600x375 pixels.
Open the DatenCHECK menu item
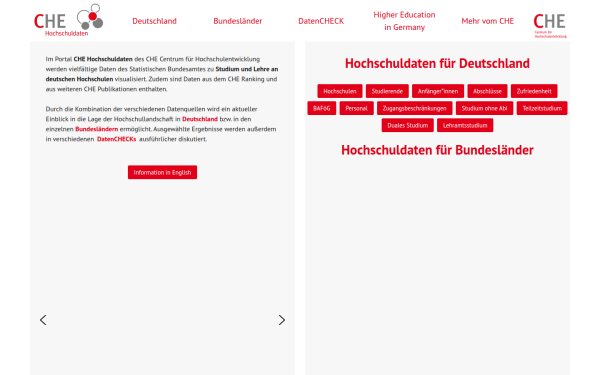pyautogui.click(x=321, y=21)
